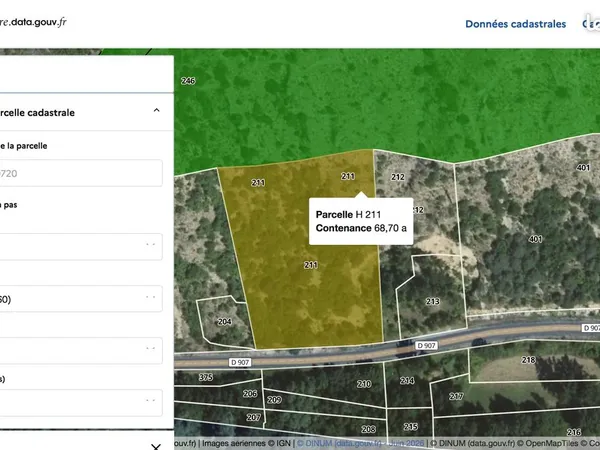Select parcel 204 on the map

click(x=225, y=322)
